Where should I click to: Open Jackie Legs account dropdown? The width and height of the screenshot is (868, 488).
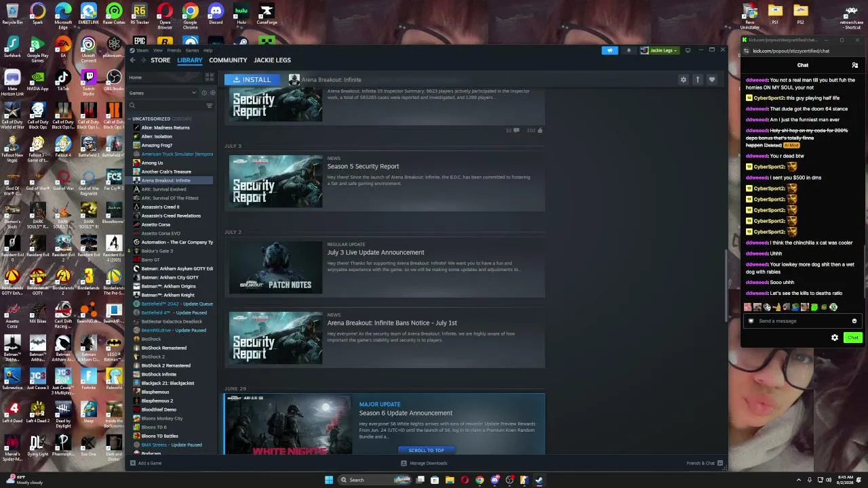coord(659,50)
